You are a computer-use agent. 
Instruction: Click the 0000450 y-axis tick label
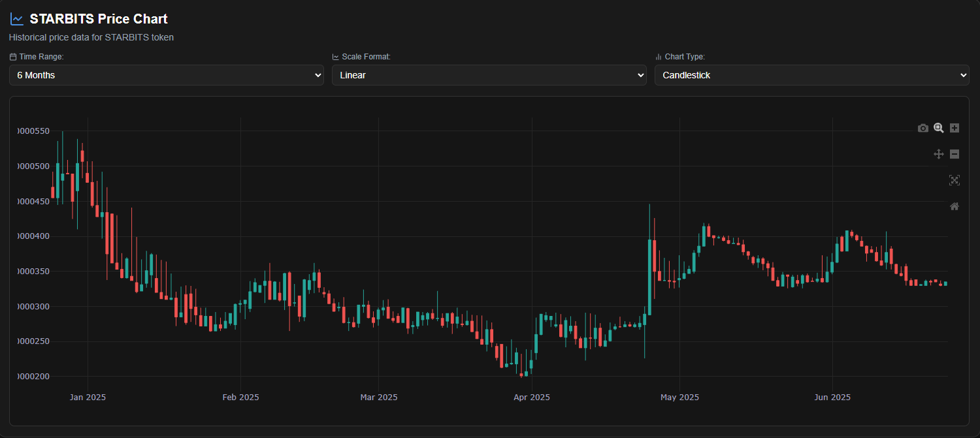click(x=33, y=201)
